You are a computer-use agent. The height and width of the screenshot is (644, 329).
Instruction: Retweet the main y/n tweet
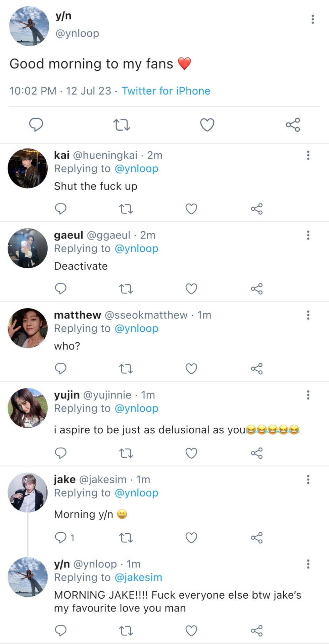(x=122, y=125)
